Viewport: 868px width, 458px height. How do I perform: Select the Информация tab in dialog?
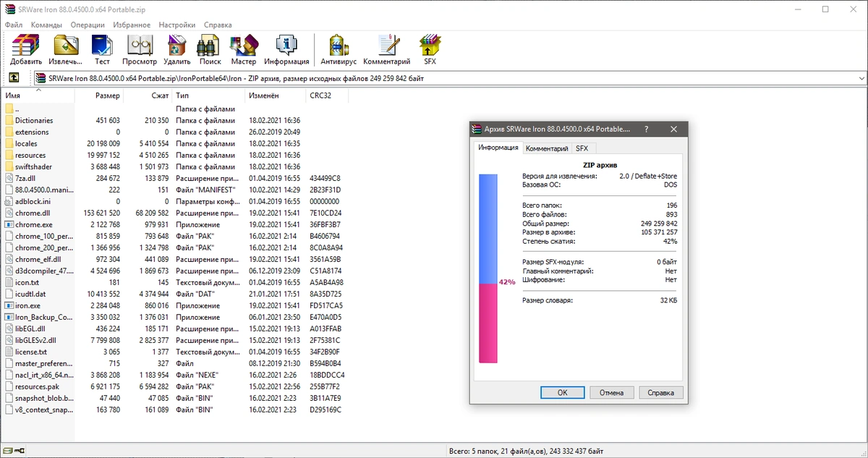498,148
